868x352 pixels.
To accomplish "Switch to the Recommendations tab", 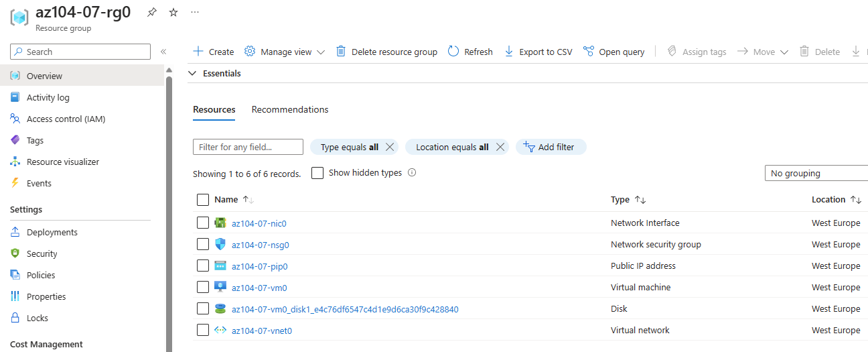I will pos(290,109).
